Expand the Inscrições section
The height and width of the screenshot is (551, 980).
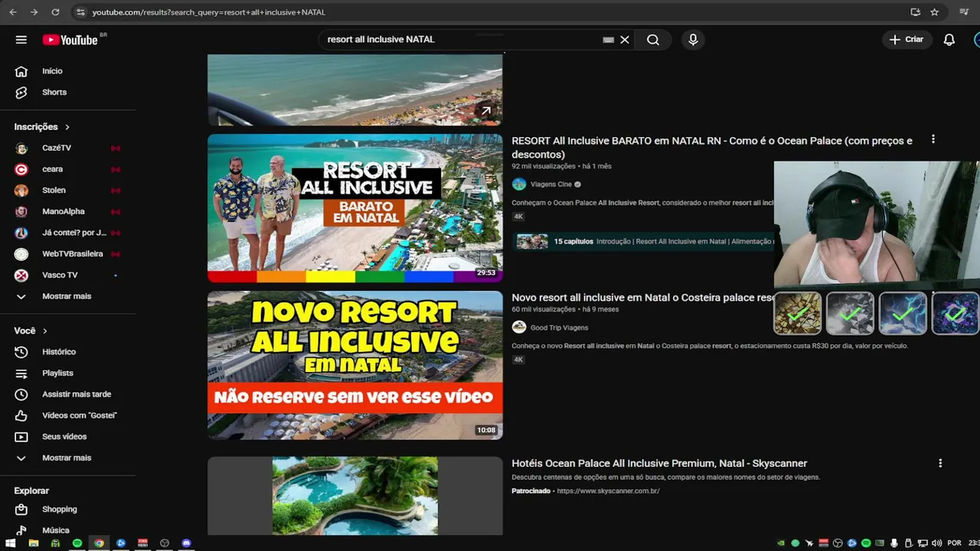[42, 127]
